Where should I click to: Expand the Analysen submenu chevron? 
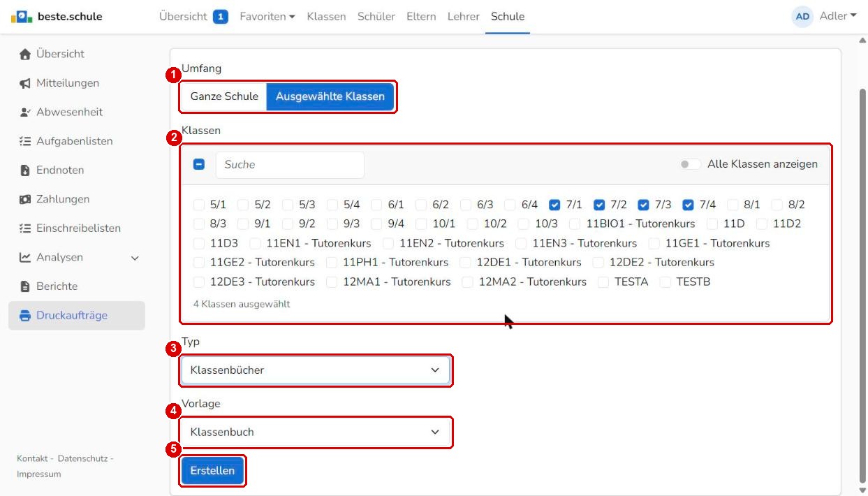[x=135, y=258]
